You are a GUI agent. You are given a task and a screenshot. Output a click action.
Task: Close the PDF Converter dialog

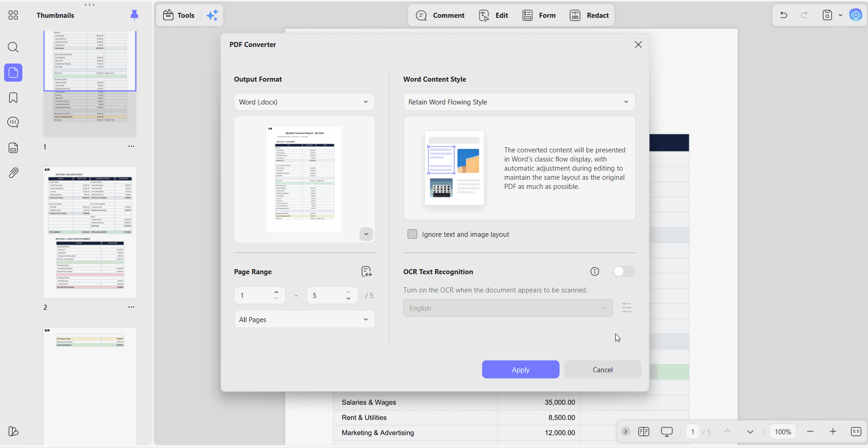click(638, 44)
